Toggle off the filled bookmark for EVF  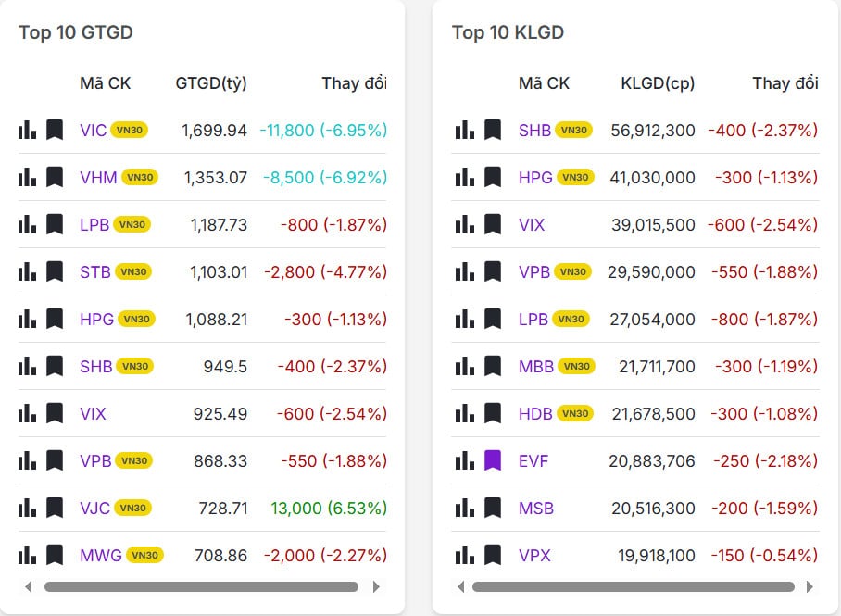pos(491,460)
